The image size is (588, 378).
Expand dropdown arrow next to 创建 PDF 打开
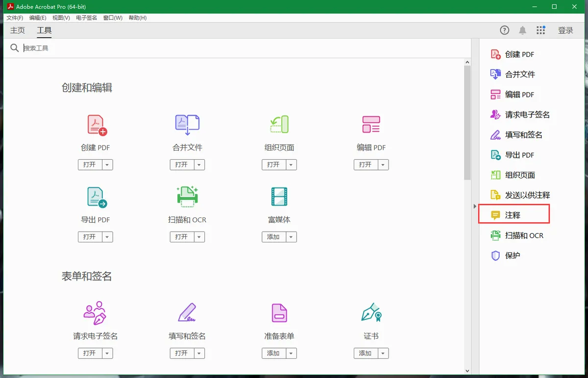tap(107, 165)
